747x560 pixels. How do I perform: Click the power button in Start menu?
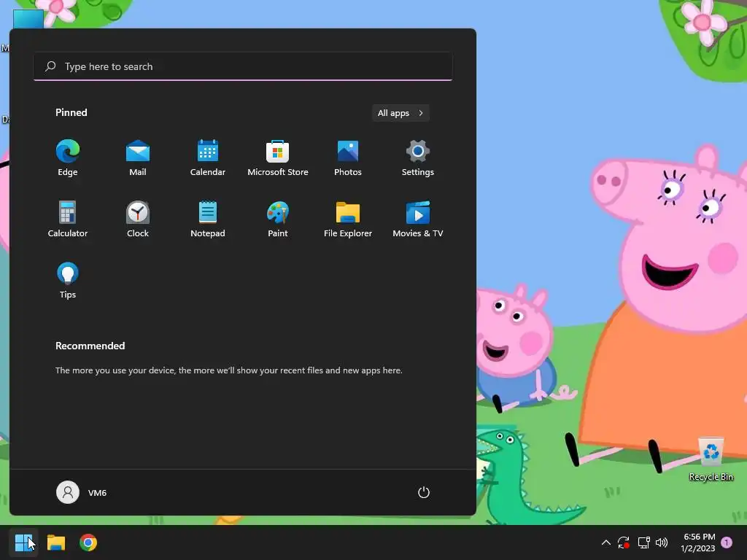(x=424, y=492)
